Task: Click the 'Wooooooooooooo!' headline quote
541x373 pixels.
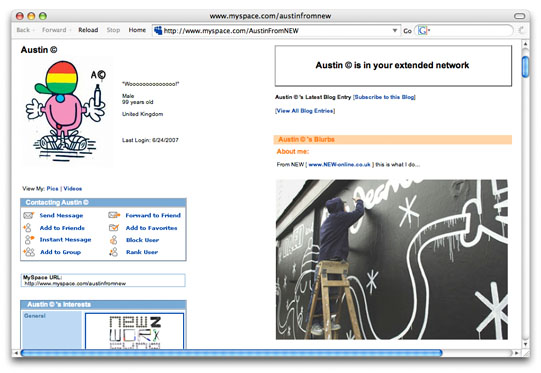Action: pyautogui.click(x=150, y=84)
